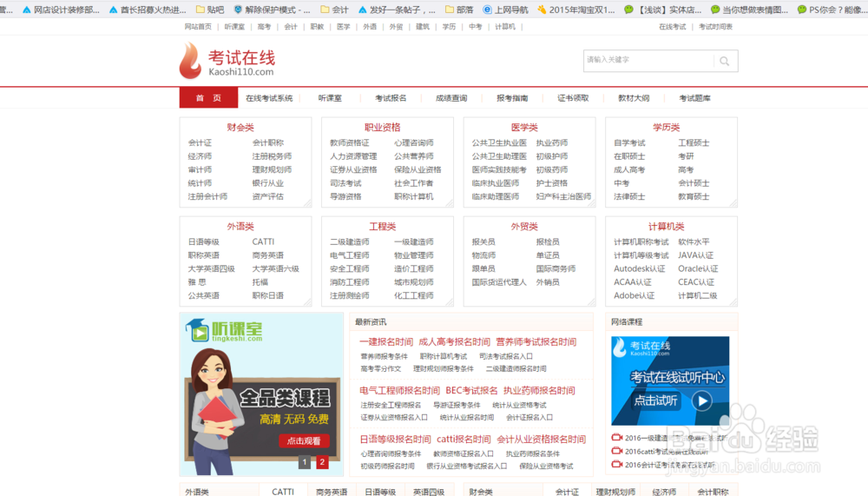Open the 听课室 navigation tab
The width and height of the screenshot is (868, 496).
coord(330,98)
